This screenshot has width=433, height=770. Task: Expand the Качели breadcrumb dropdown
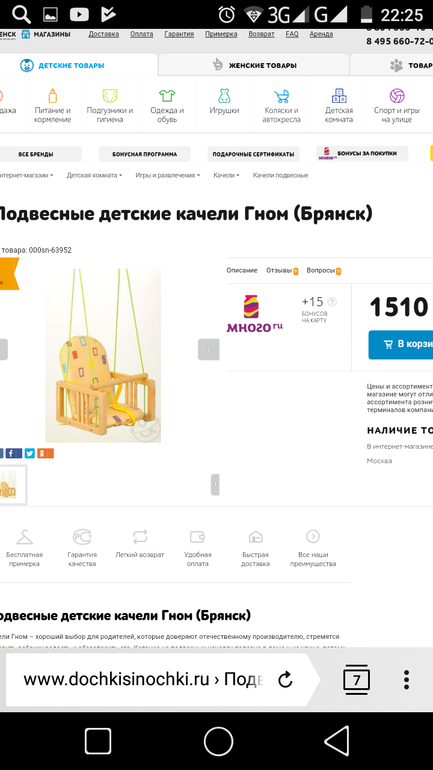pos(226,175)
